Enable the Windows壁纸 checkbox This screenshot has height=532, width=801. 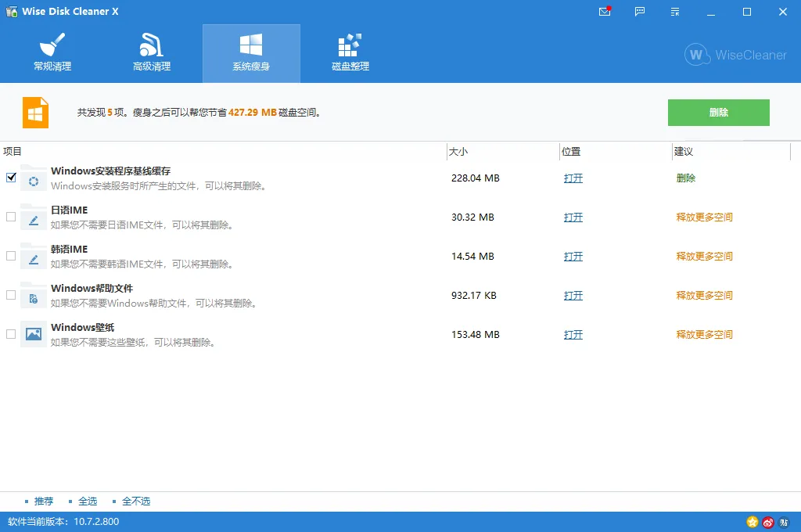coord(11,334)
